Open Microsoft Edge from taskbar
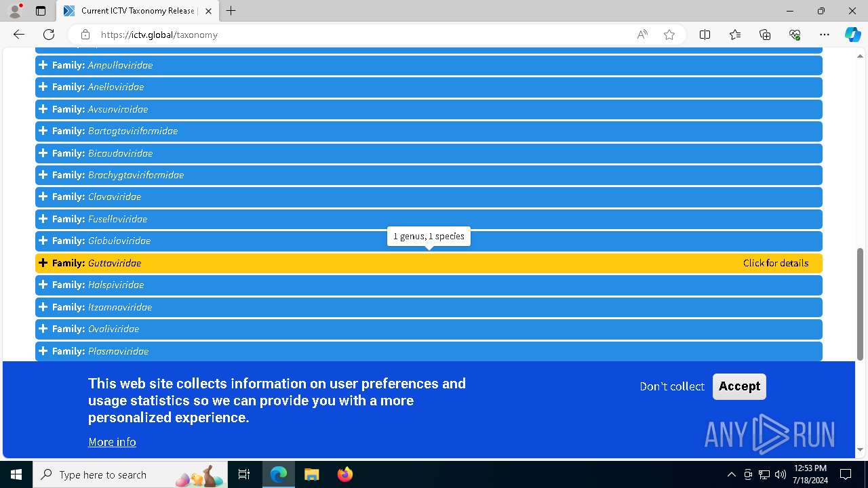 tap(279, 474)
